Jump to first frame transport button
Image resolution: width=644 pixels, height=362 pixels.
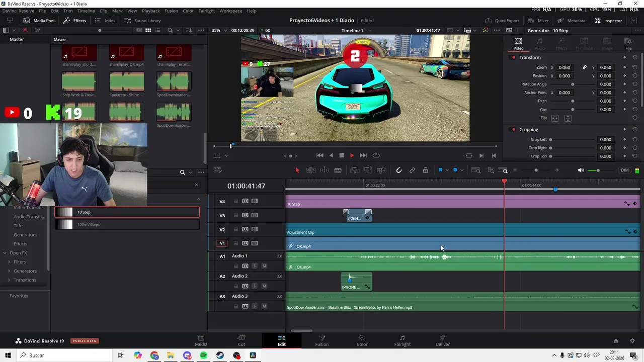click(319, 155)
